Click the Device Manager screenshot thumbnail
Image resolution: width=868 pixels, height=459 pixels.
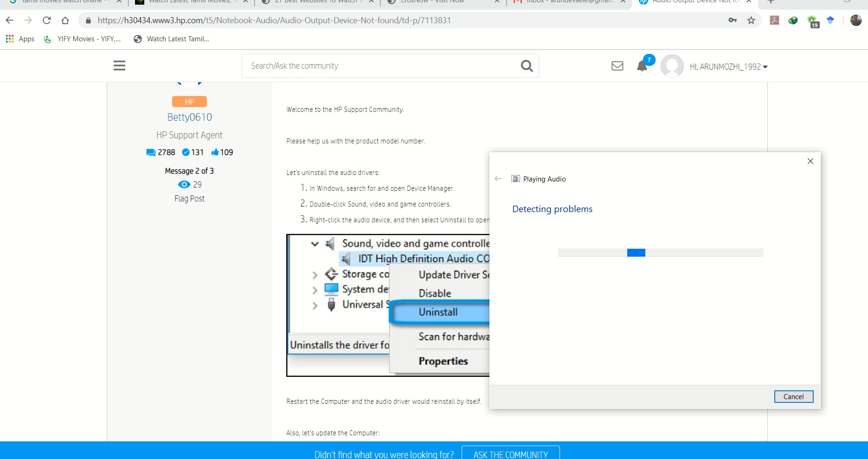[388, 305]
